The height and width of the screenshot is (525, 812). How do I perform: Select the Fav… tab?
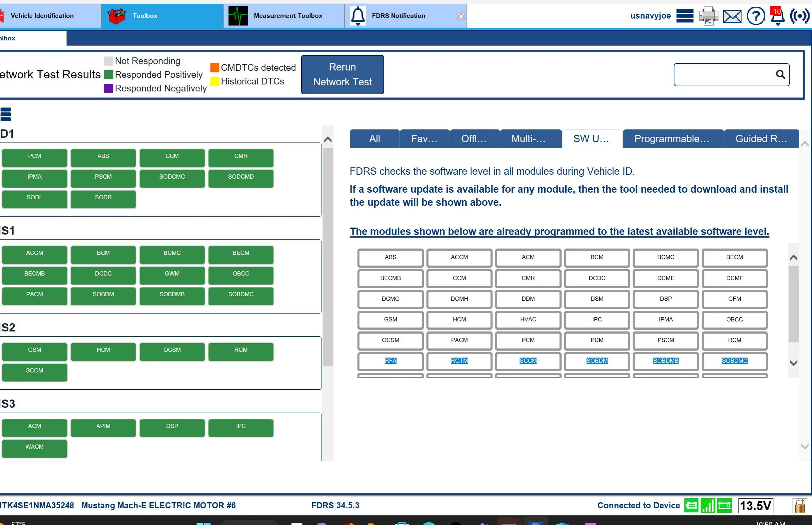pyautogui.click(x=424, y=139)
